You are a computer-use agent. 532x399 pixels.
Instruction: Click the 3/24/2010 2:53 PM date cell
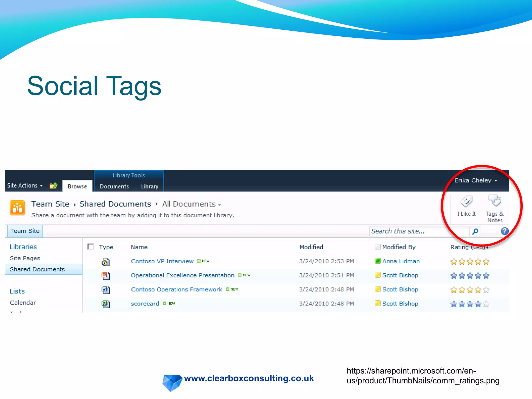[x=327, y=261]
